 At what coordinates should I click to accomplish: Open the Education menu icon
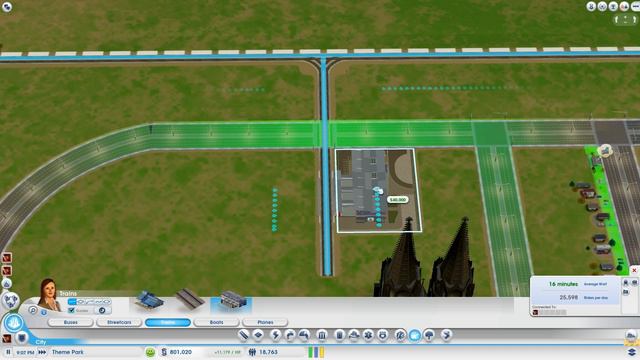400,335
